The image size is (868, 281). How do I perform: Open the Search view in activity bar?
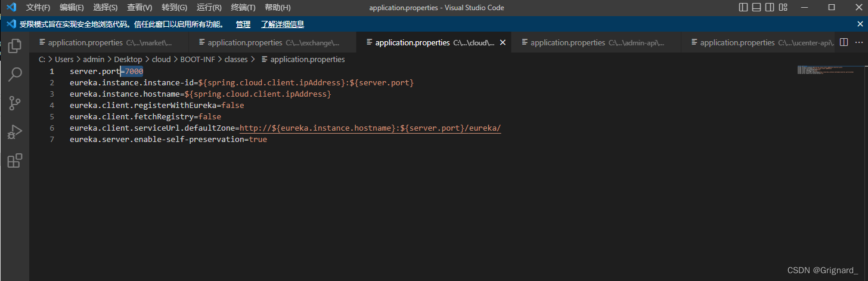15,74
